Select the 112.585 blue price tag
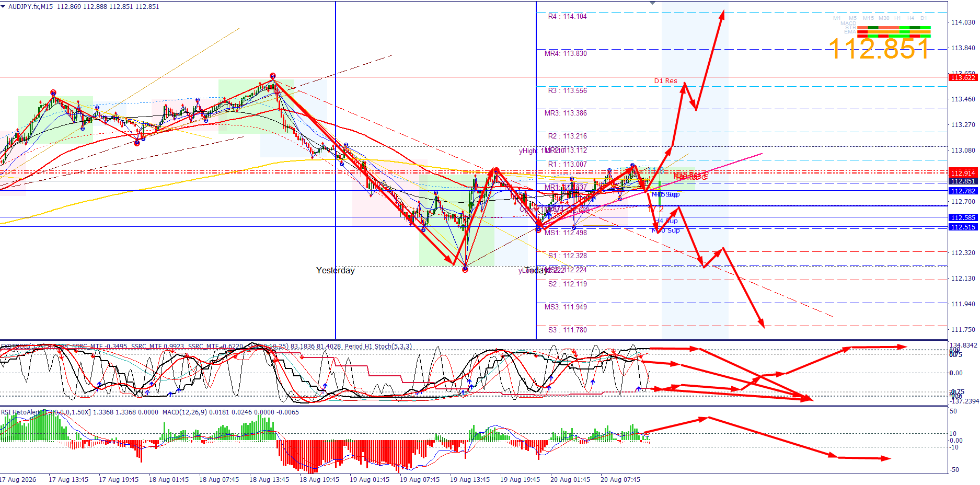 (963, 217)
